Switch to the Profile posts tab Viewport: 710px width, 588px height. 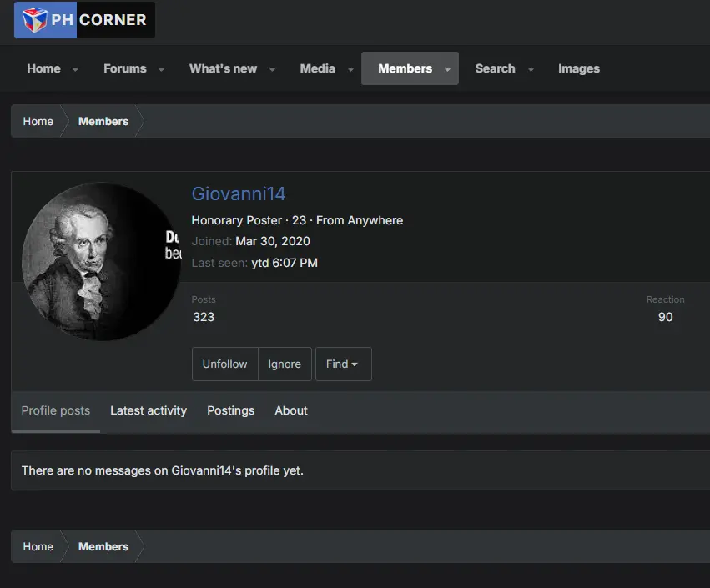(x=56, y=410)
